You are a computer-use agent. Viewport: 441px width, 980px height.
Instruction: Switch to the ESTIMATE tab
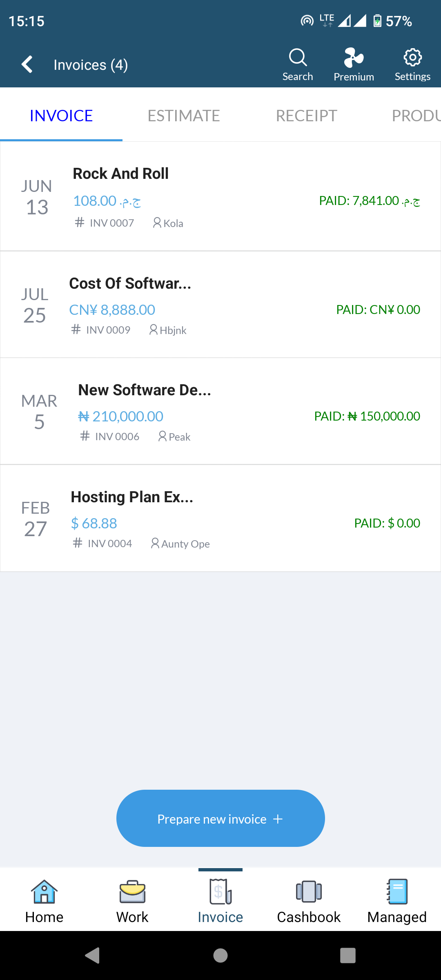click(x=184, y=116)
